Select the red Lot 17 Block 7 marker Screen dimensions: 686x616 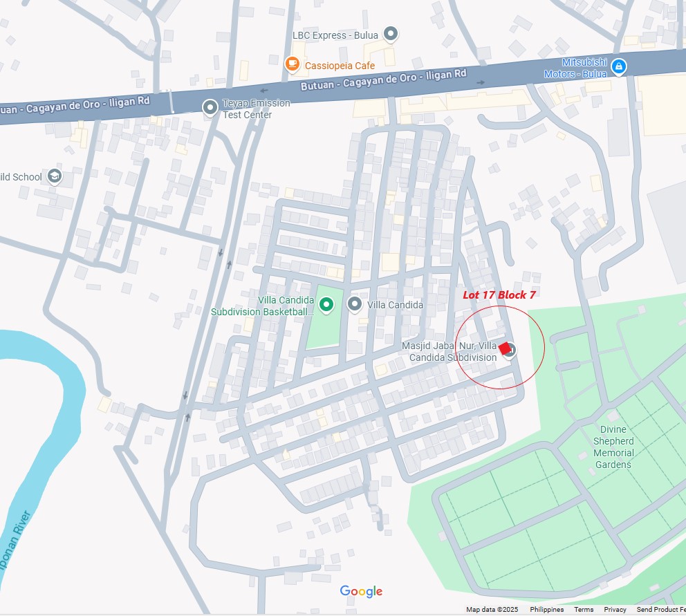505,348
